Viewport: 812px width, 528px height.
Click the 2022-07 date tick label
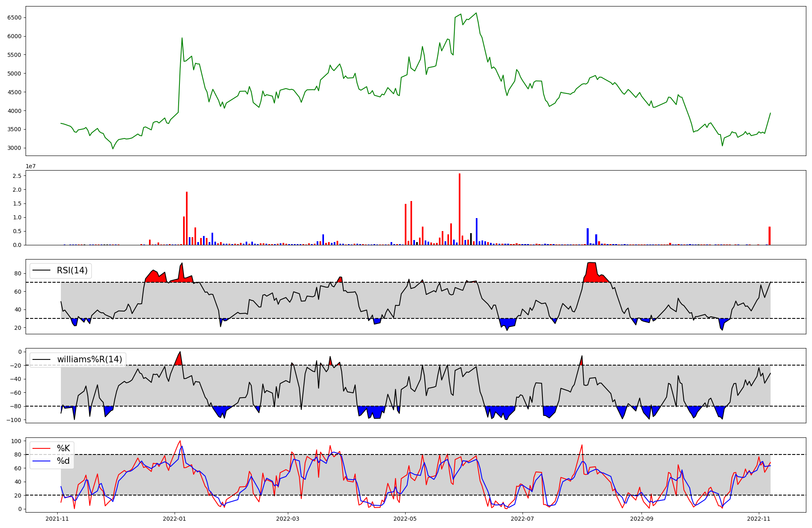[522, 519]
